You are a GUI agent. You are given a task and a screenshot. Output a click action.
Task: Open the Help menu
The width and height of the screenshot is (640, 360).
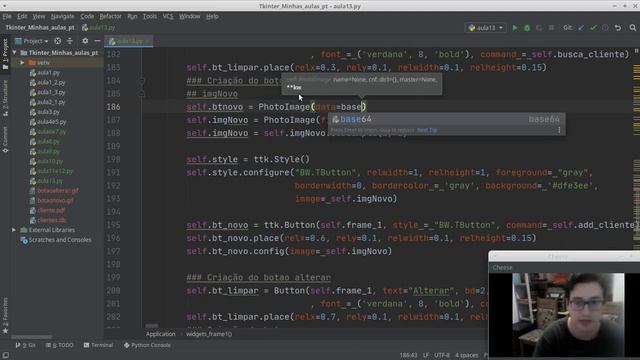coord(212,16)
